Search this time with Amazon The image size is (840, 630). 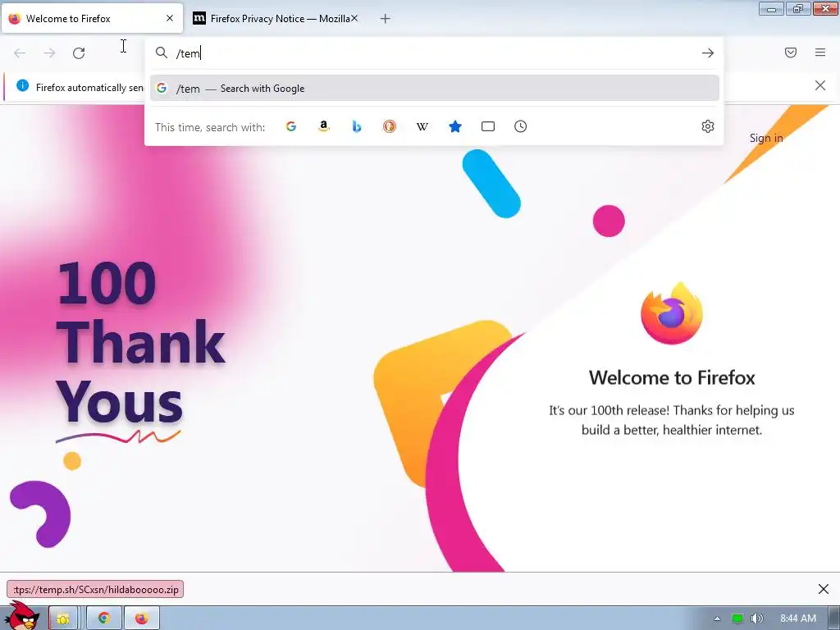tap(323, 126)
